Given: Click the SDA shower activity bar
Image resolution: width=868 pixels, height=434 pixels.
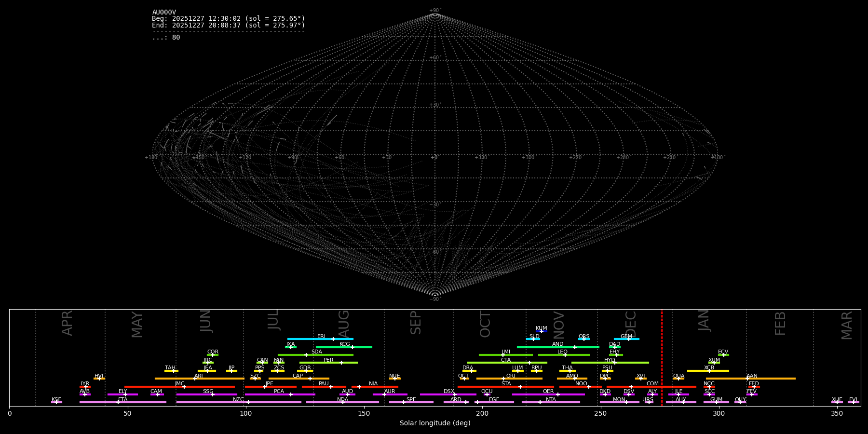Looking at the screenshot, I should tap(315, 355).
